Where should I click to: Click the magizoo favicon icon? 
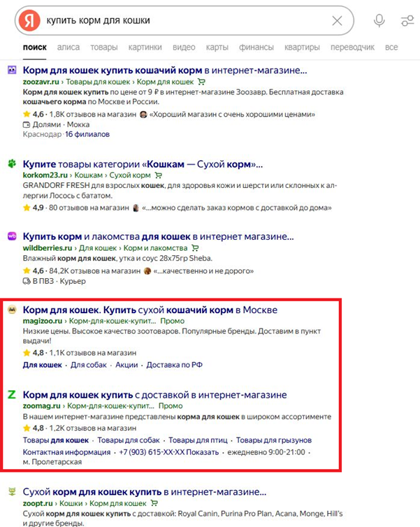click(x=12, y=310)
